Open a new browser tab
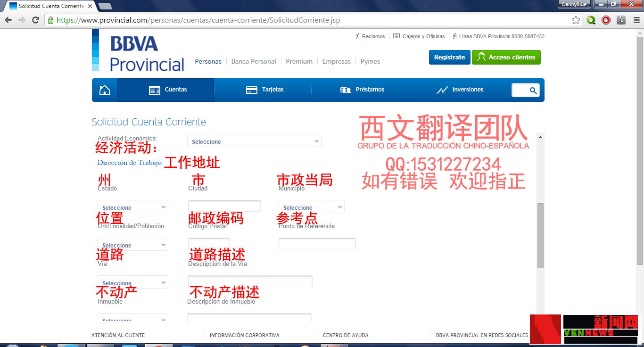Screen dimensions: 644x347 [x=105, y=6]
